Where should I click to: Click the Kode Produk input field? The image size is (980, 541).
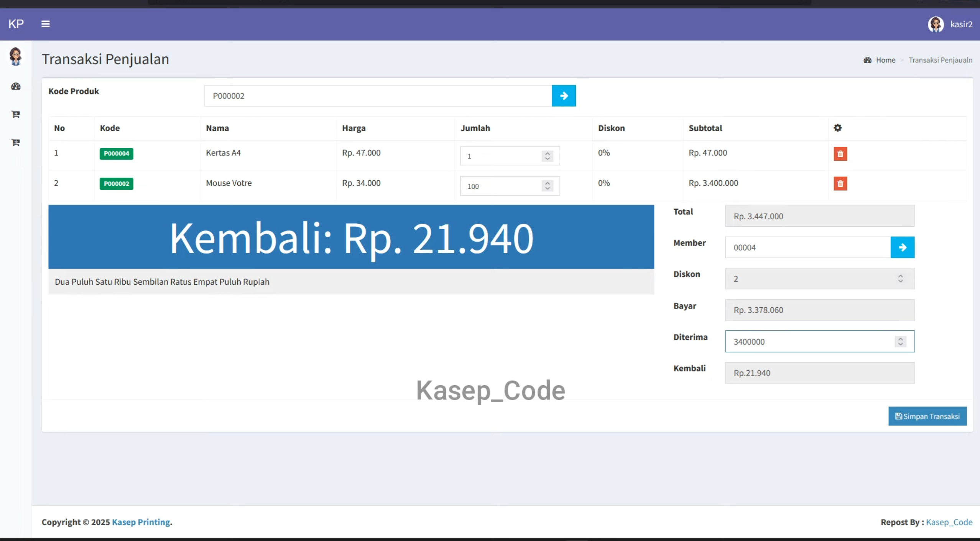point(378,96)
